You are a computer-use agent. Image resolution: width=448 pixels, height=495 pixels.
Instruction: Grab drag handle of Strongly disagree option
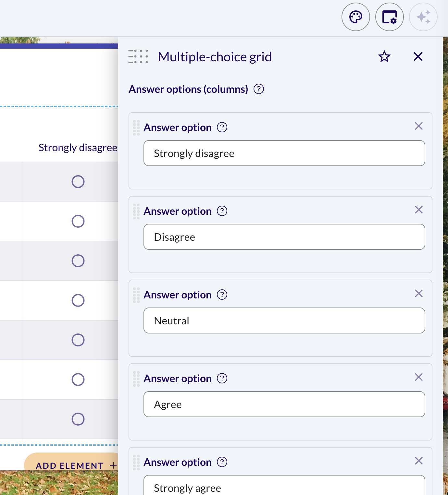click(x=136, y=128)
